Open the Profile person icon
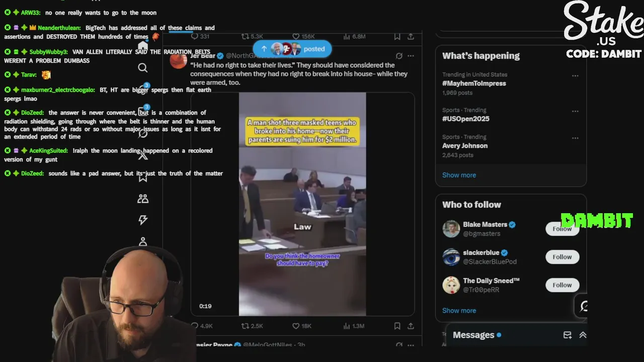The height and width of the screenshot is (362, 644). click(143, 242)
